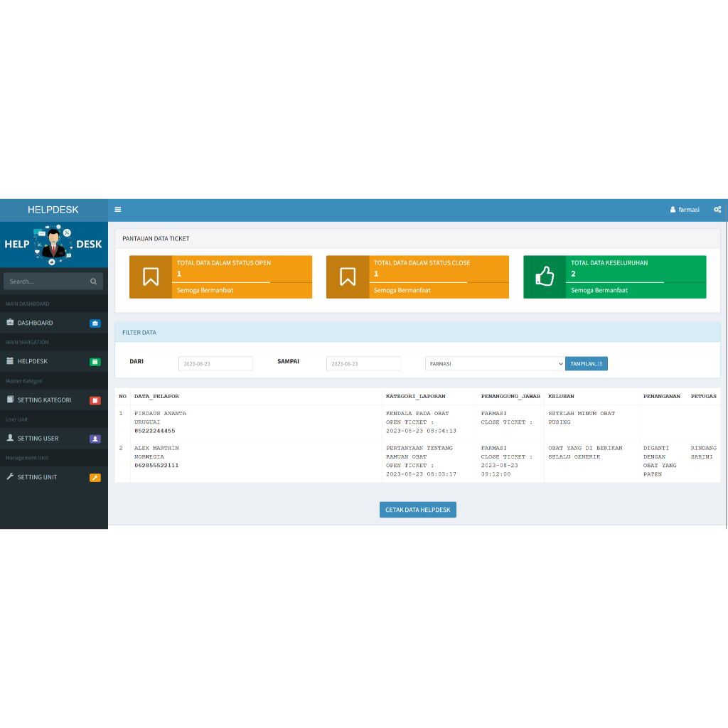Click the bookmark icon on the close status card

[348, 277]
